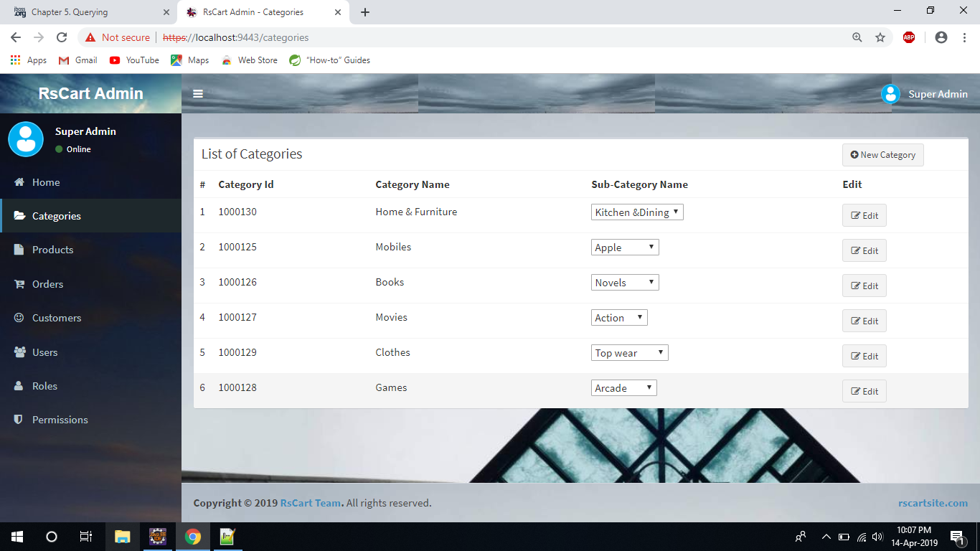
Task: Edit the Home & Furniture category
Action: pyautogui.click(x=864, y=215)
